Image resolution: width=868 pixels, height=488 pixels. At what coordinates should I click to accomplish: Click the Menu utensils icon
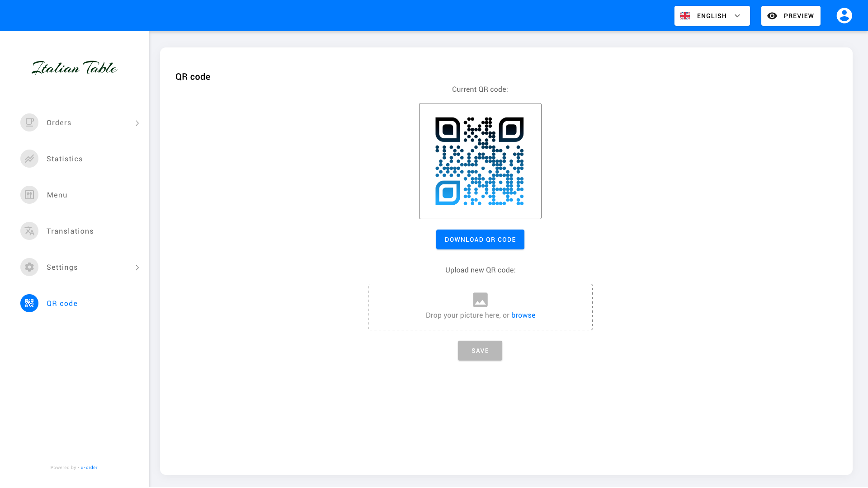tap(29, 195)
